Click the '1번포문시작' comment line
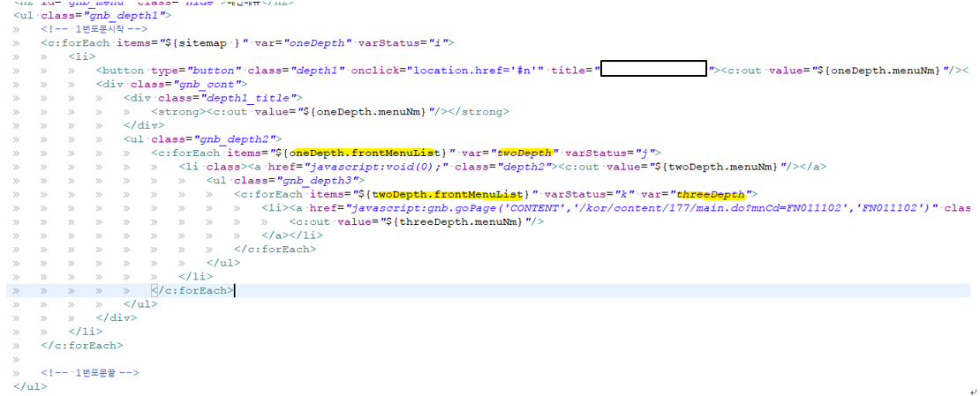The width and height of the screenshot is (980, 396). point(94,29)
